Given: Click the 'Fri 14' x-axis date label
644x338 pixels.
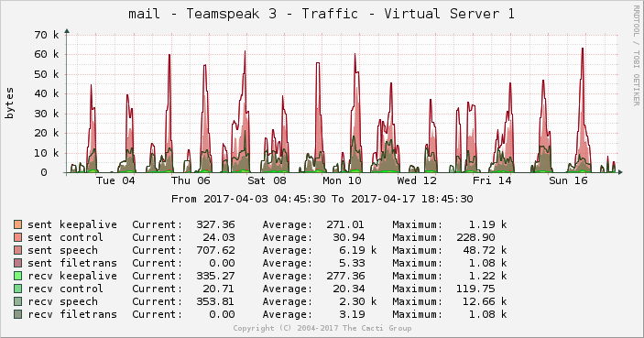Looking at the screenshot, I should click(492, 180).
